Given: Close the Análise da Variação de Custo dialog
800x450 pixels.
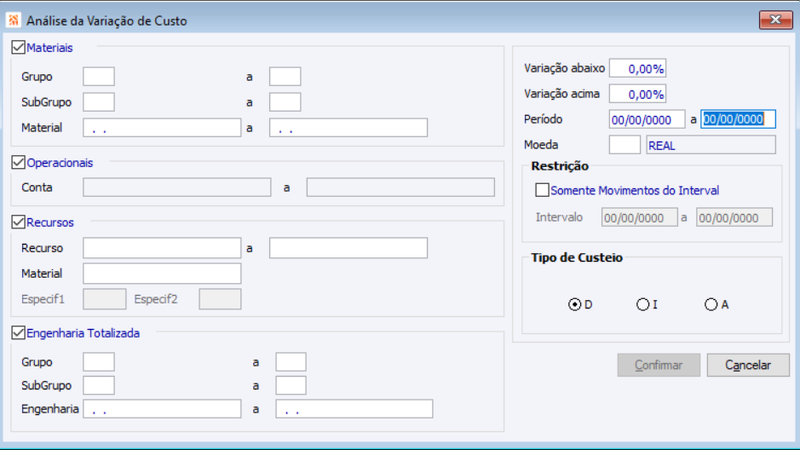Looking at the screenshot, I should 776,20.
